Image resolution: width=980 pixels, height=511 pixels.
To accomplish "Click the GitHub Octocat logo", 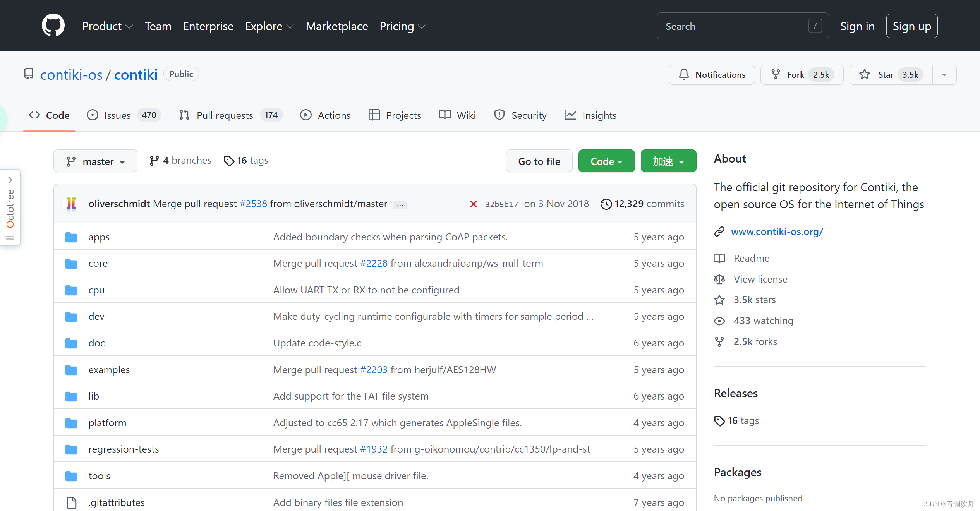I will 53,26.
